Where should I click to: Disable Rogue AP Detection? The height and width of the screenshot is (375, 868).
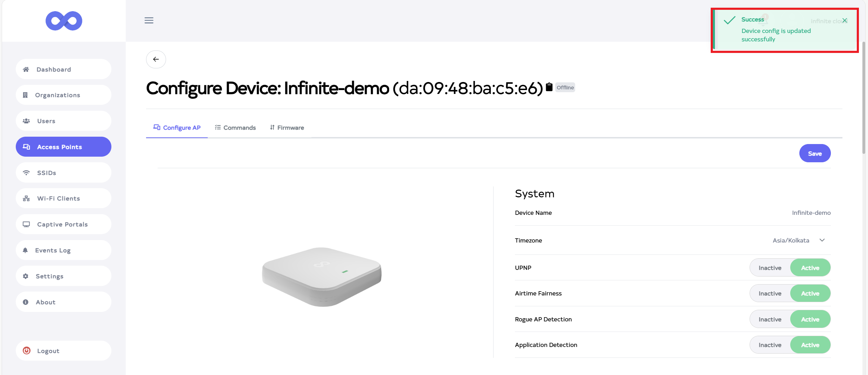[770, 319]
